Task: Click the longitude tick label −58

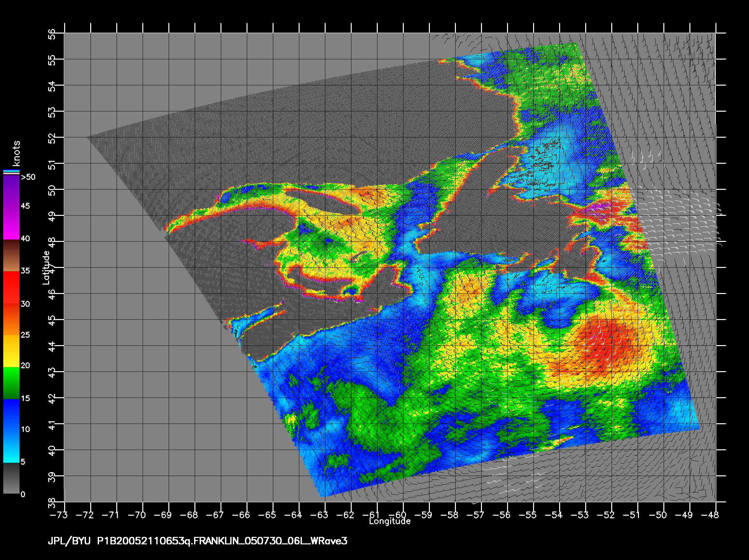Action: 450,515
